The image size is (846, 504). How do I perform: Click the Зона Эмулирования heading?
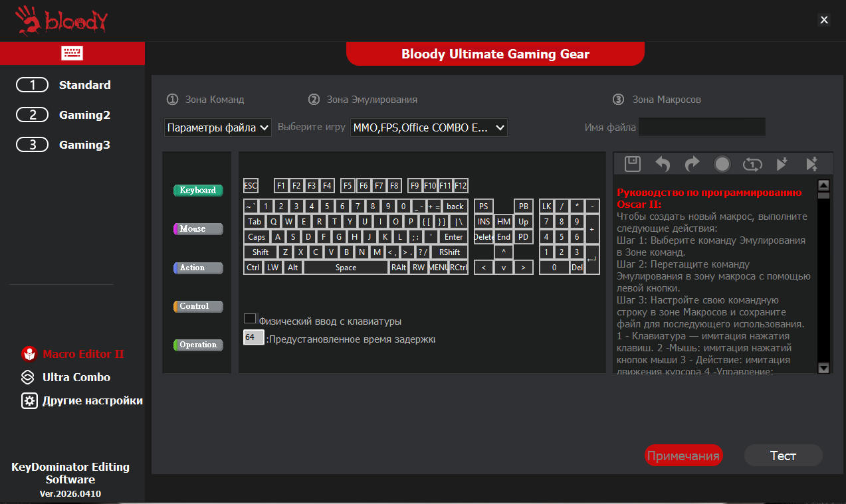click(372, 100)
